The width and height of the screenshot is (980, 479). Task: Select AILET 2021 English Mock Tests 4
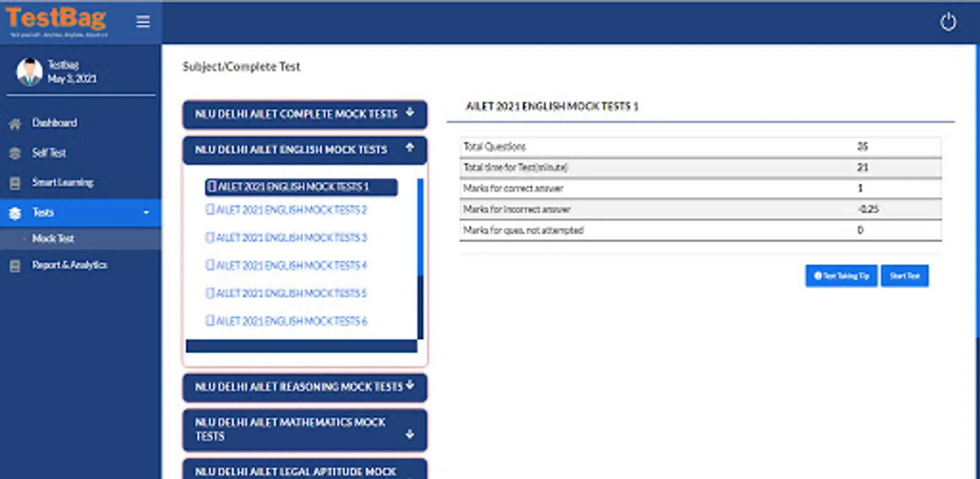[x=287, y=266]
